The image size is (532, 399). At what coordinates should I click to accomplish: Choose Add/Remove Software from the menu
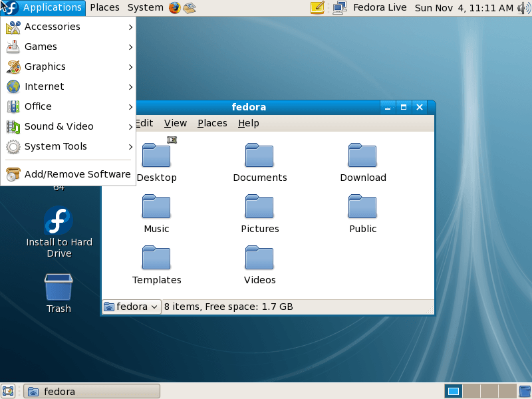(x=68, y=174)
